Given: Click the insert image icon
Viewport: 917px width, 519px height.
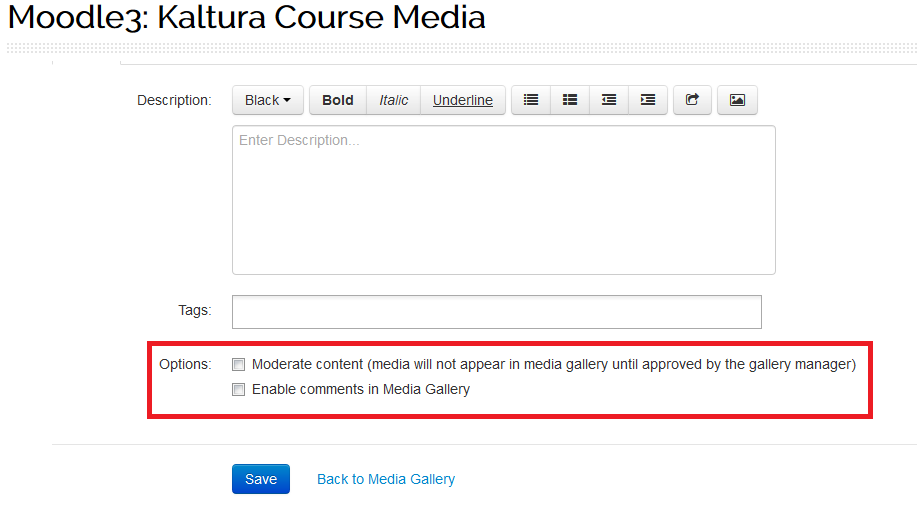Looking at the screenshot, I should click(x=737, y=100).
